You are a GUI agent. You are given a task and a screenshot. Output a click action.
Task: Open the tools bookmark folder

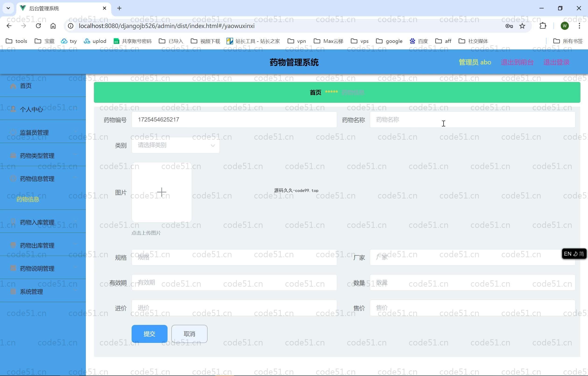16,41
